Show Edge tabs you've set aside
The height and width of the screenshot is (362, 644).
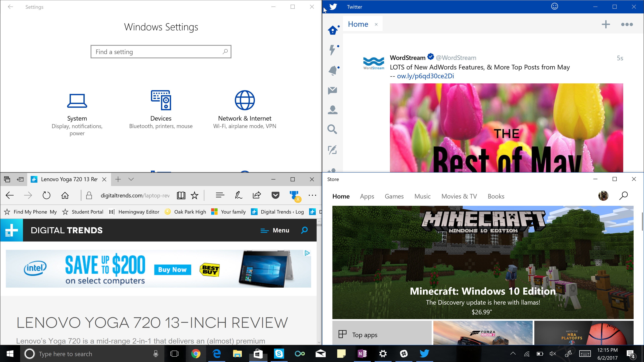point(7,179)
